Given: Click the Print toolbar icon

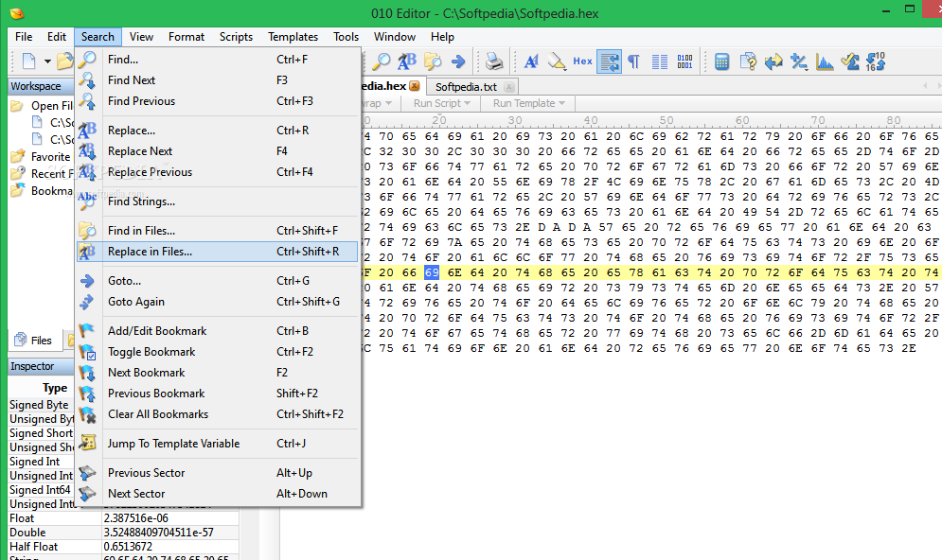Looking at the screenshot, I should [x=494, y=61].
